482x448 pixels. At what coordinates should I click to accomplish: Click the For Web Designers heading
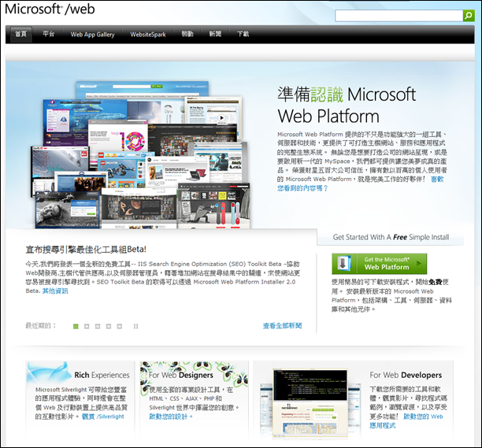point(181,376)
